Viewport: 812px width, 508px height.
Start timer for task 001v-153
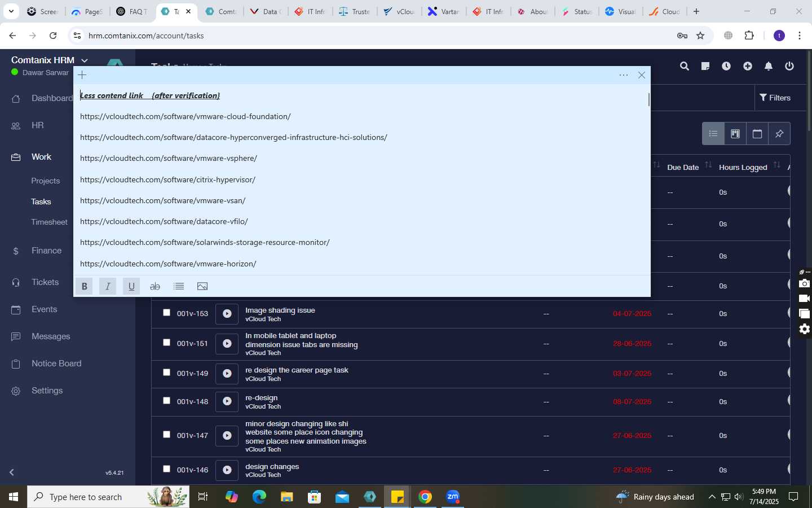(x=227, y=314)
